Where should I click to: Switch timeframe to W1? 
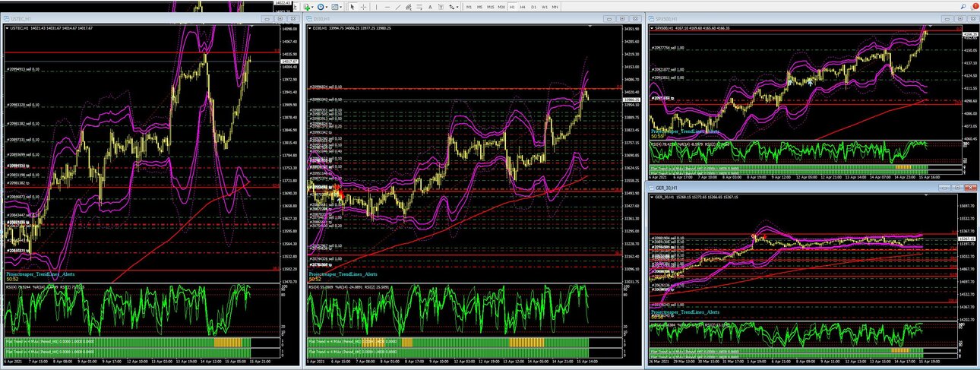click(x=545, y=7)
